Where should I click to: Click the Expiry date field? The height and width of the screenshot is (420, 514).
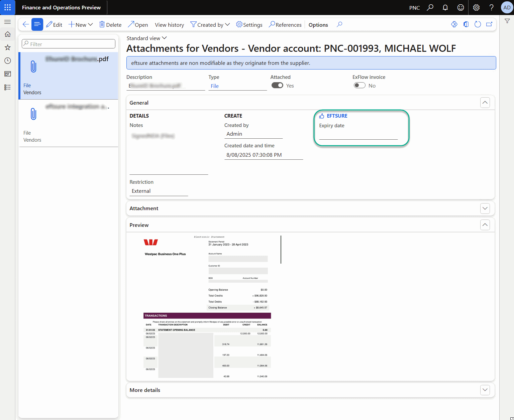point(358,135)
